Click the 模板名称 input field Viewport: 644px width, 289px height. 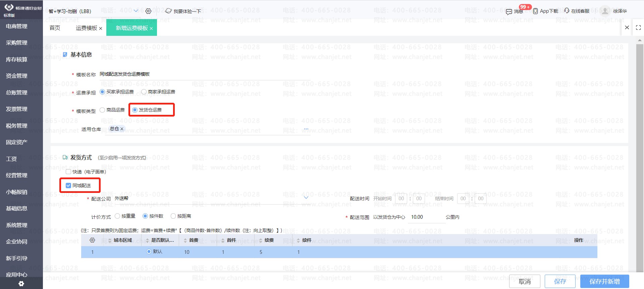click(x=205, y=74)
